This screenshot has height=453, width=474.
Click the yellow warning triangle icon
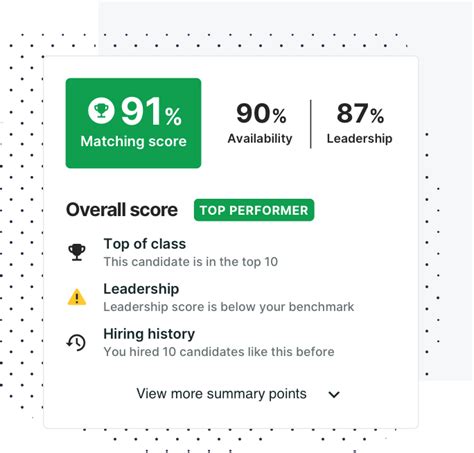pos(77,297)
